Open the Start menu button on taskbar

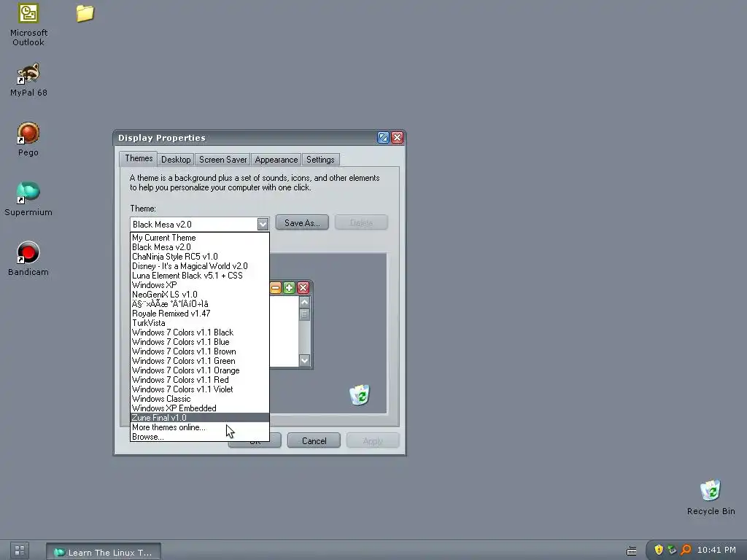(x=20, y=551)
